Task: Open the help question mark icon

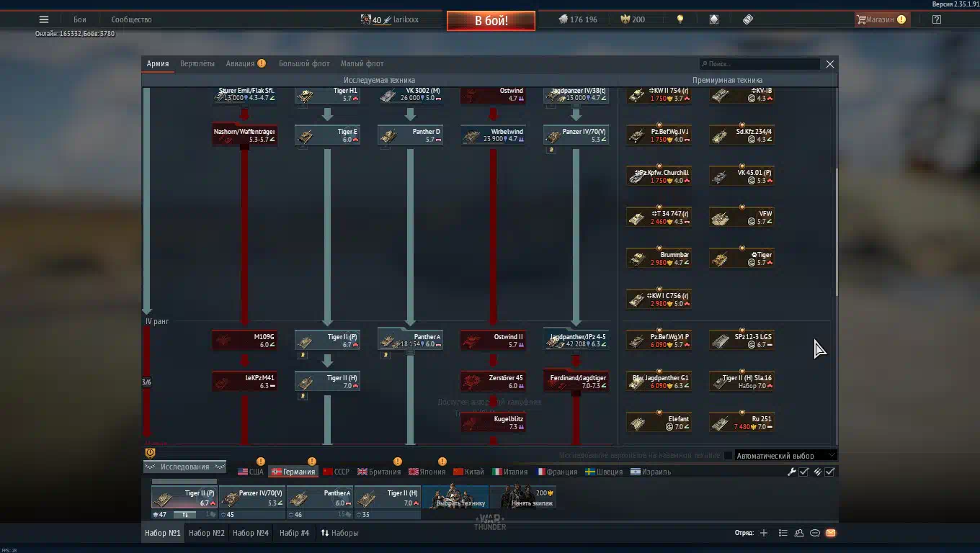Action: [x=936, y=19]
